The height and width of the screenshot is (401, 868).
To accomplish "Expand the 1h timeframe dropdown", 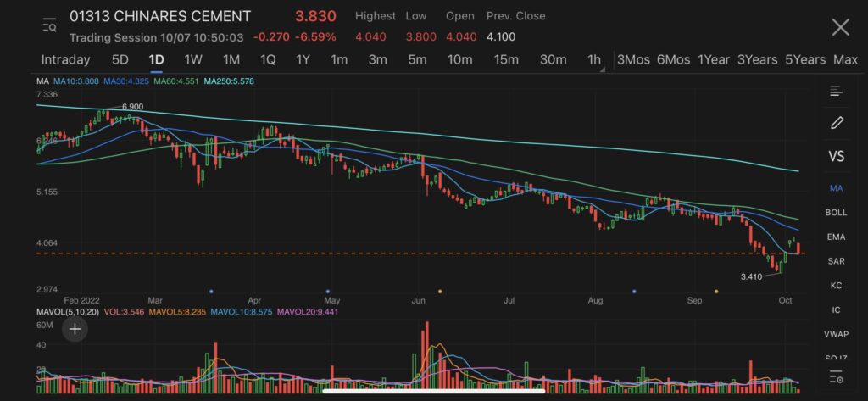I will [x=595, y=60].
